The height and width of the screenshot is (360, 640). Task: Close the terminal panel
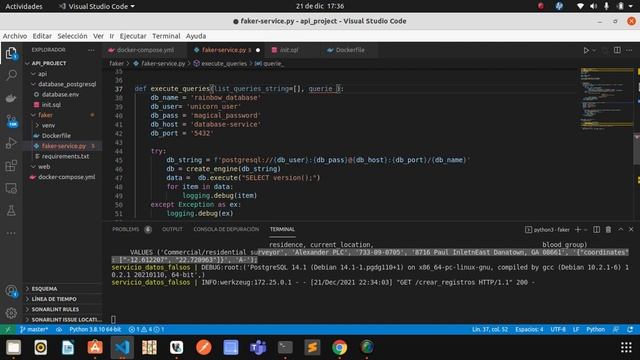[631, 229]
